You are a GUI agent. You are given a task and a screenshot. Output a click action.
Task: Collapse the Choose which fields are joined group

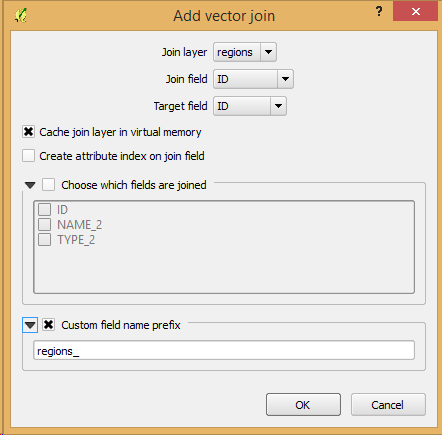(x=30, y=185)
